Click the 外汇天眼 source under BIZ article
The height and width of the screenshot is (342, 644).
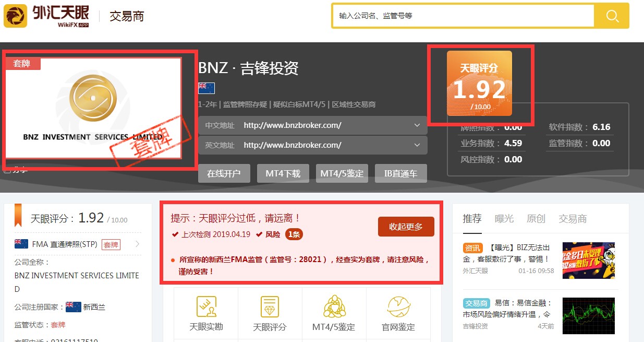click(x=476, y=270)
